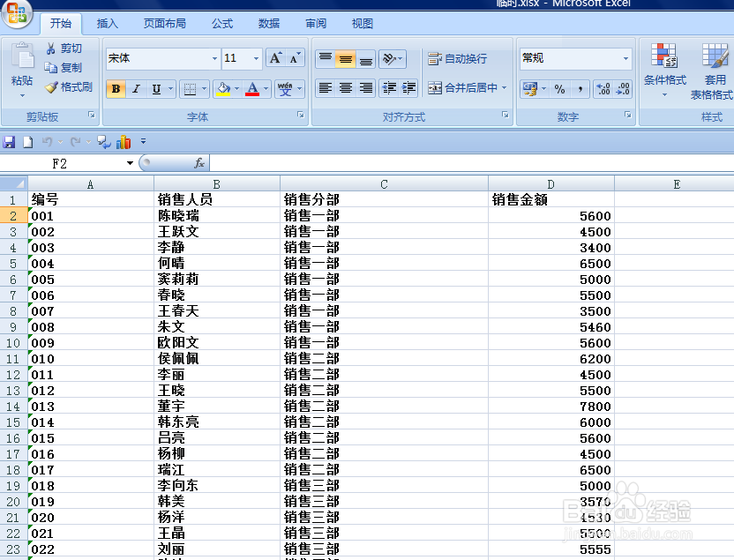Open the 合并后居中 dropdown arrow
Image resolution: width=734 pixels, height=560 pixels.
504,87
